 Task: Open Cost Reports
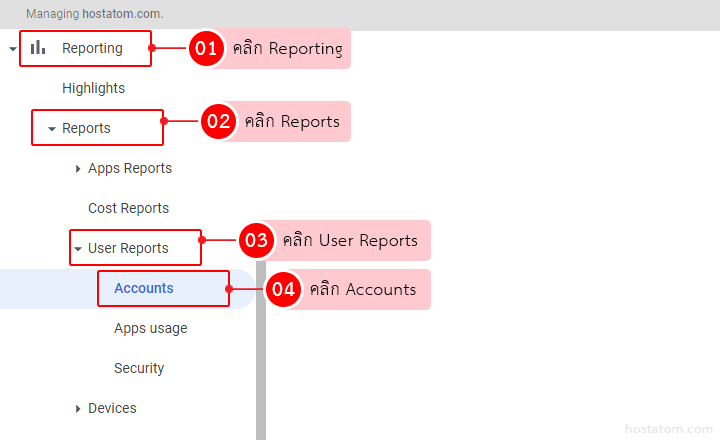[x=128, y=208]
